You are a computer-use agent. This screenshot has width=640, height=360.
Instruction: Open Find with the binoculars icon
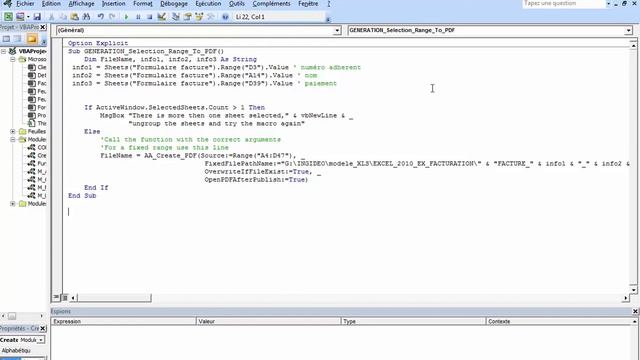(86, 17)
